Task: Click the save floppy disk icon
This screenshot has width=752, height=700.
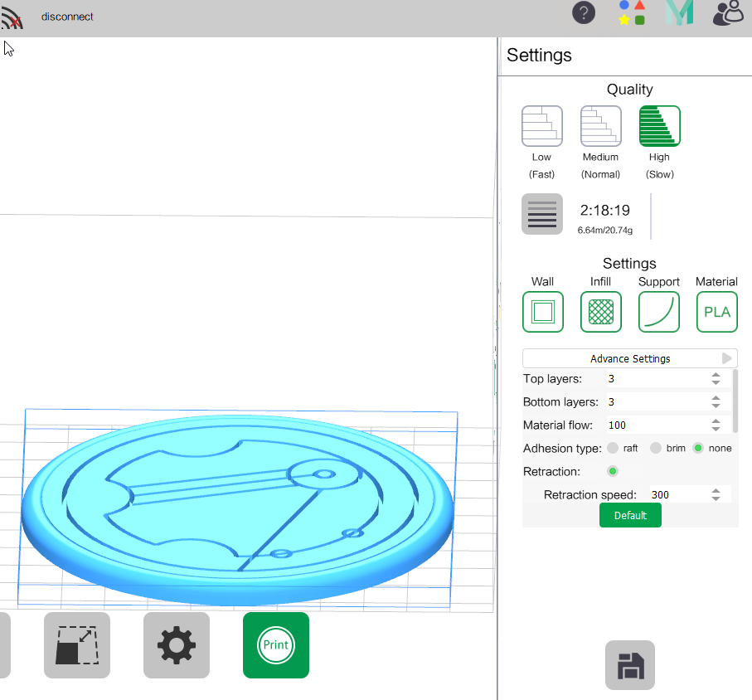Action: pos(629,665)
